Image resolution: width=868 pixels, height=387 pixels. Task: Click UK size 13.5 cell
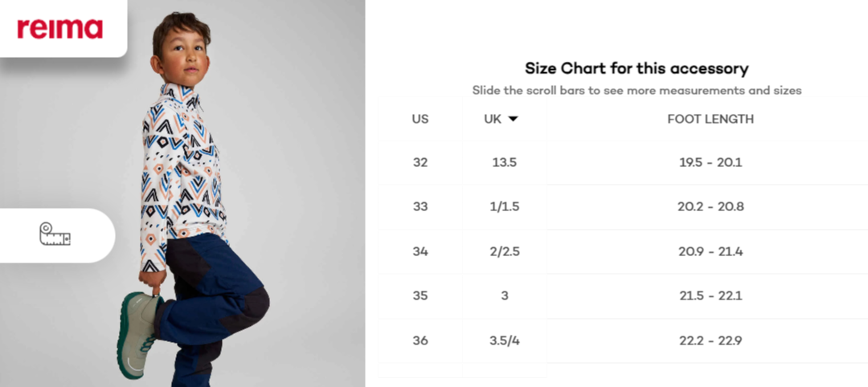(504, 162)
